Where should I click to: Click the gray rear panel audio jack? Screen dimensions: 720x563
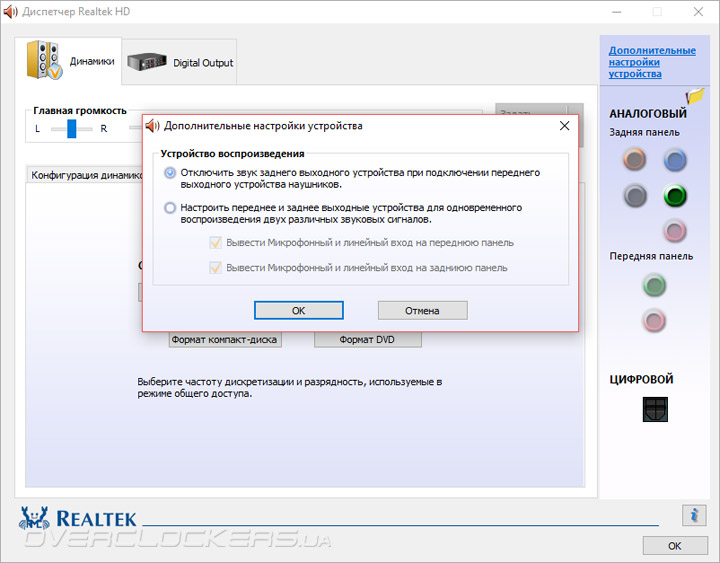tap(635, 196)
